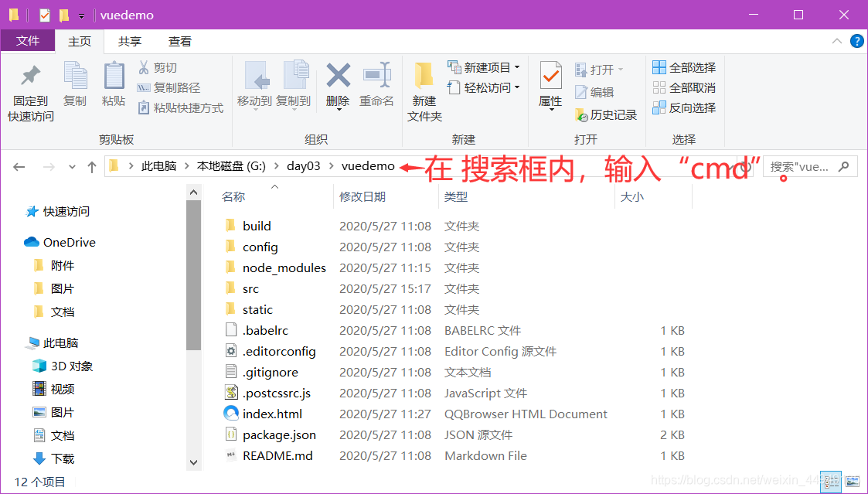Select Paste shortcut (粘贴快捷方式)

(180, 107)
